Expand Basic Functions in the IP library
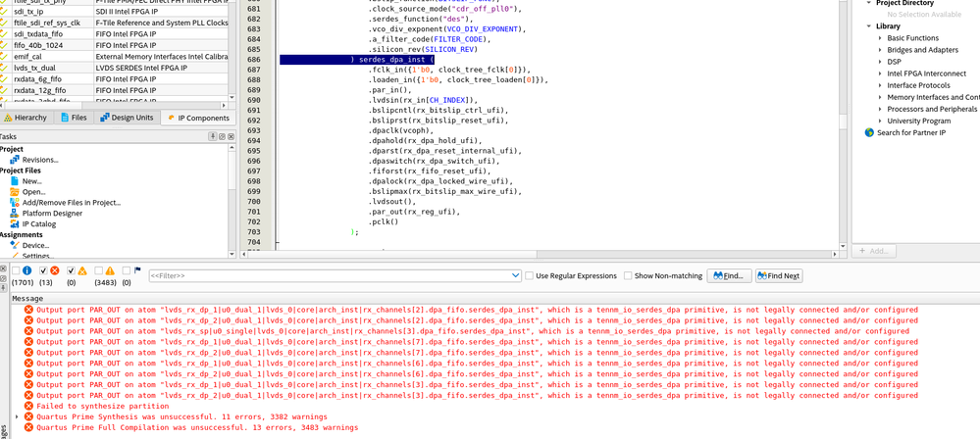 click(881, 38)
